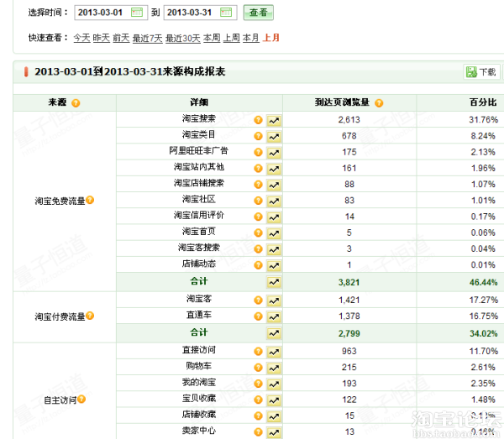Image resolution: width=504 pixels, height=439 pixels.
Task: Open trend chart for 淘宝付费流量 合计 row
Action: [x=274, y=333]
